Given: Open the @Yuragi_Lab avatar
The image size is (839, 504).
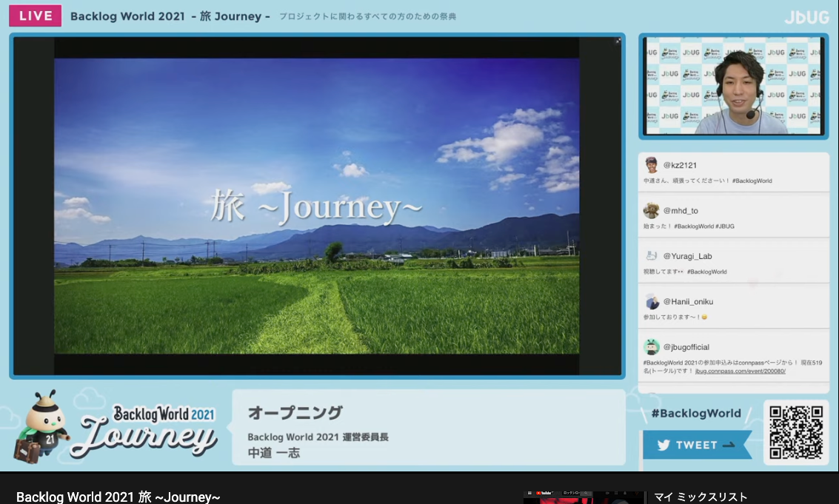Looking at the screenshot, I should click(x=651, y=256).
